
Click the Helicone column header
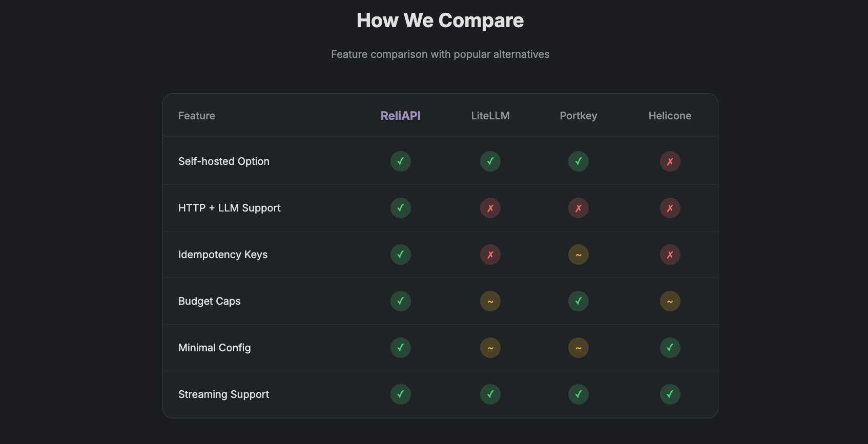tap(670, 116)
